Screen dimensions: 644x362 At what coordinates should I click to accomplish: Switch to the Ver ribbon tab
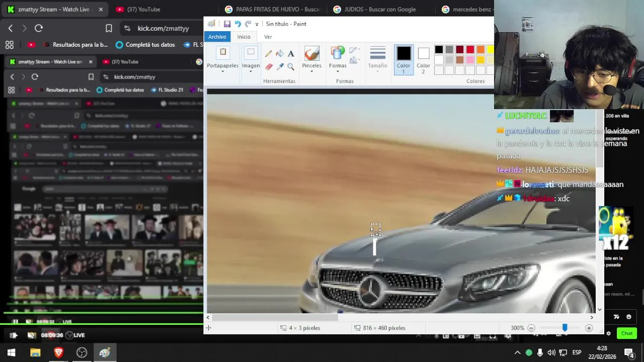[268, 37]
